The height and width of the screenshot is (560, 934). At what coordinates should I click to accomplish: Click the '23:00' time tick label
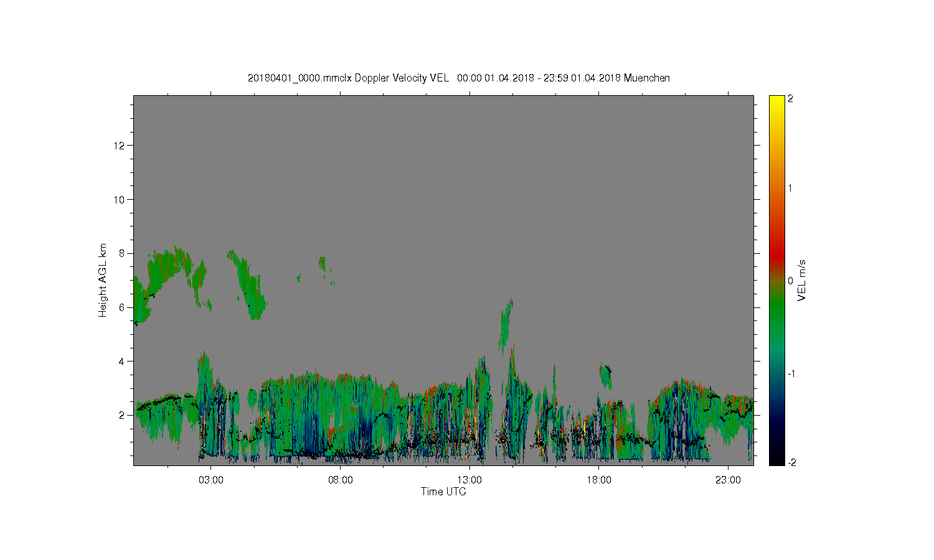tap(728, 480)
